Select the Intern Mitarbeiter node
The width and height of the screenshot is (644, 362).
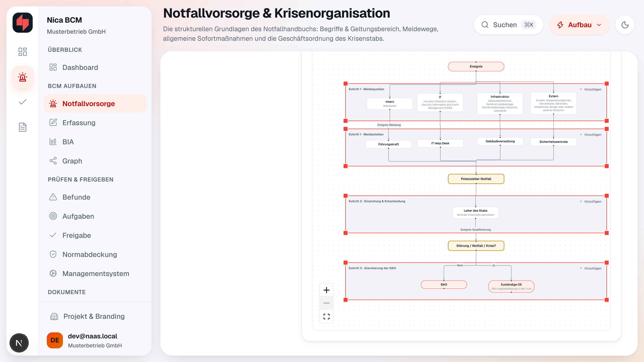[x=390, y=103]
